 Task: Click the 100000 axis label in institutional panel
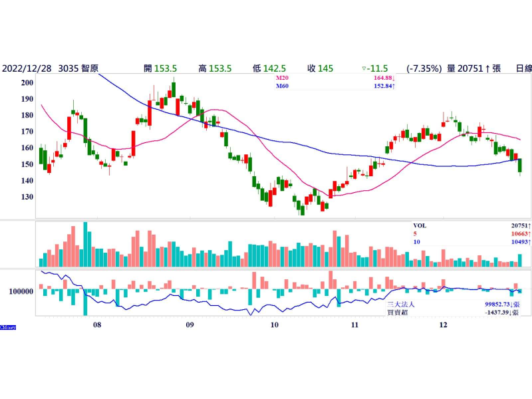(21, 291)
